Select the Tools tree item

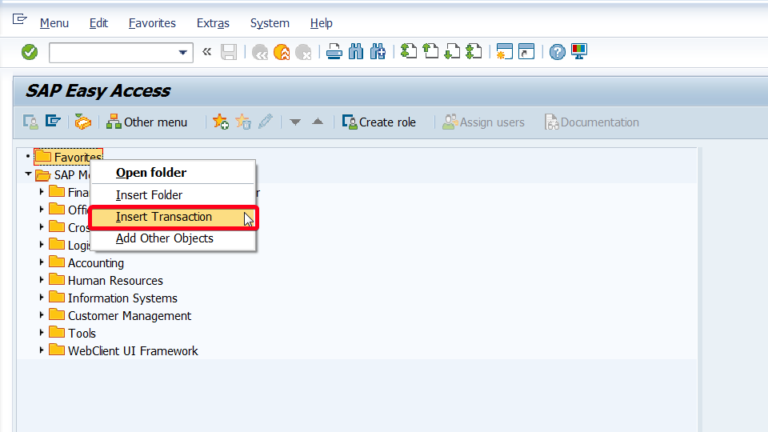point(82,334)
